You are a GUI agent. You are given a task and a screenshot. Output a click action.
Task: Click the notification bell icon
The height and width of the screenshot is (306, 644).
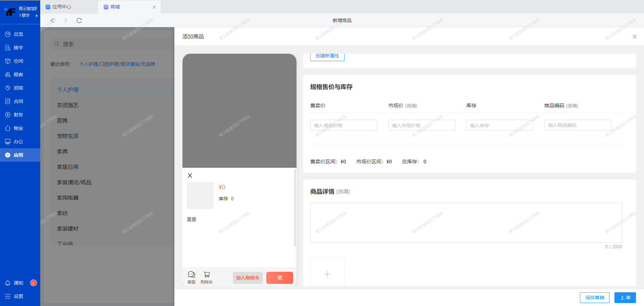(x=8, y=283)
